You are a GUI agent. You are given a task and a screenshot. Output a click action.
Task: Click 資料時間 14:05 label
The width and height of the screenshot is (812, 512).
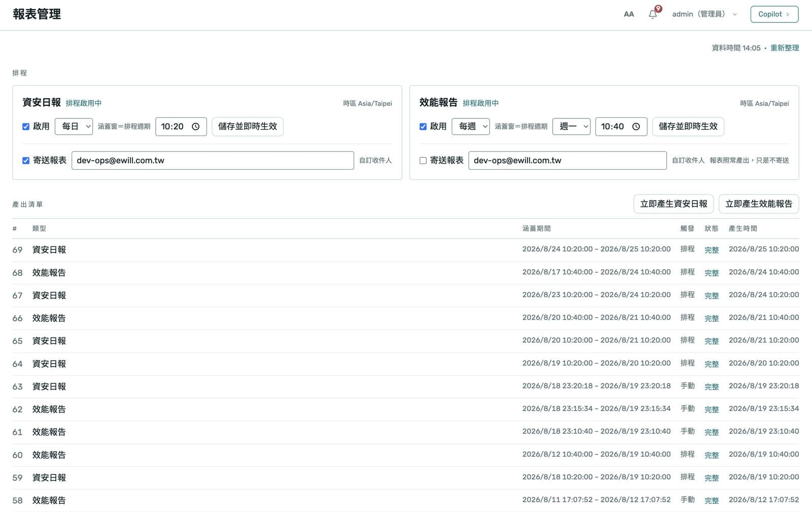(736, 48)
